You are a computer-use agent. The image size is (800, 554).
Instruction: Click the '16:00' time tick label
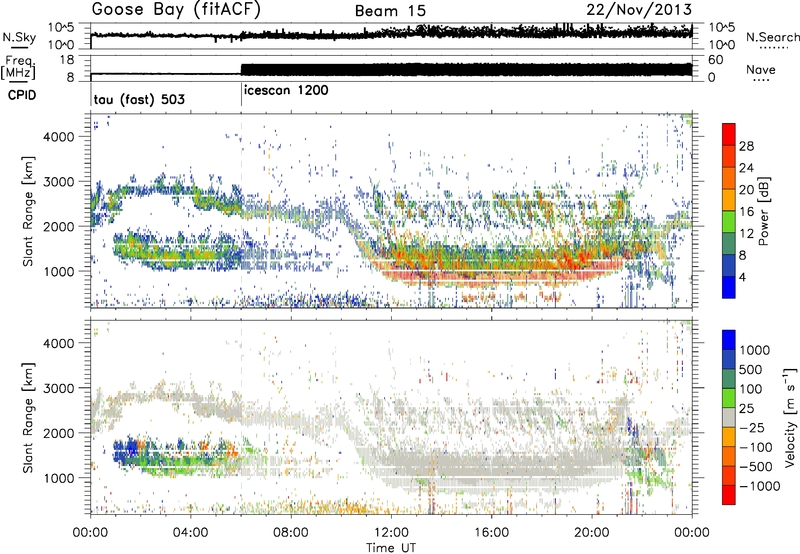point(491,533)
